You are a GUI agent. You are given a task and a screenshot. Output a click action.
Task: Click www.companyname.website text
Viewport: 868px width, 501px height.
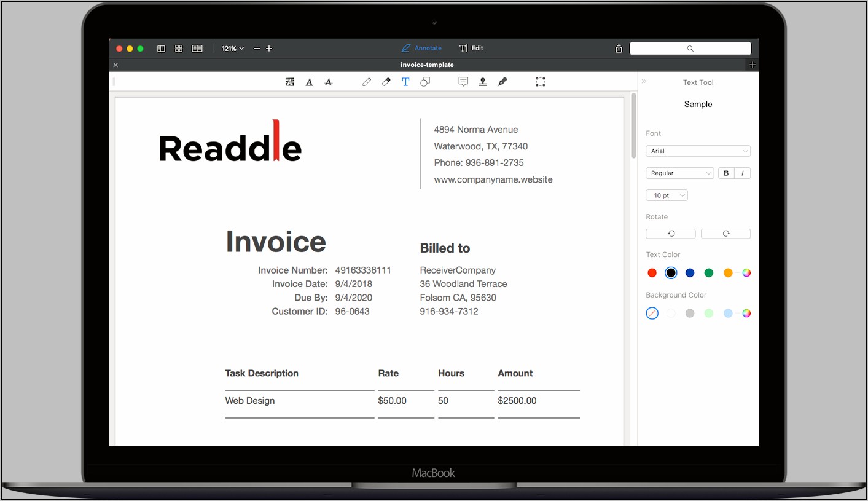(x=493, y=179)
